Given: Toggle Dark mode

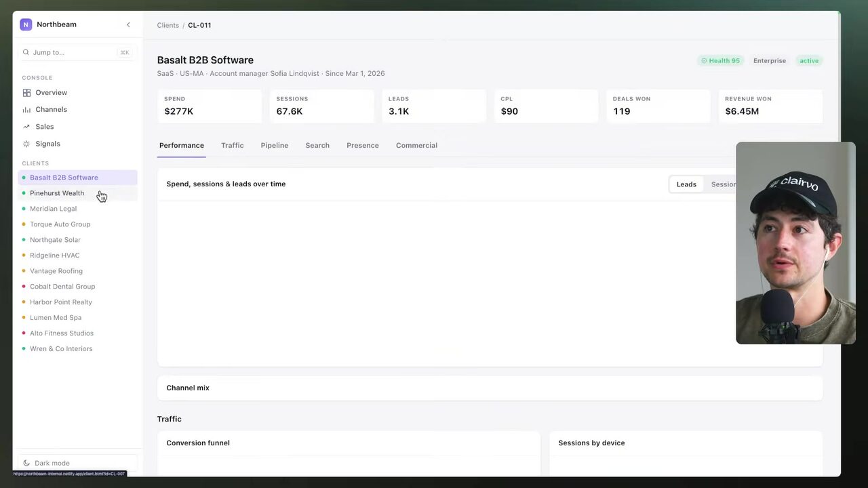Looking at the screenshot, I should pos(77,463).
